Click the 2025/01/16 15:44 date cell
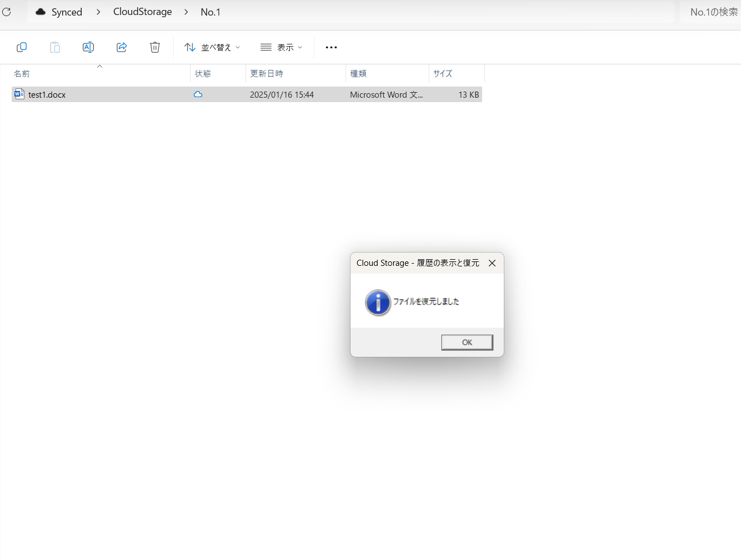Image resolution: width=741 pixels, height=560 pixels. tap(282, 95)
